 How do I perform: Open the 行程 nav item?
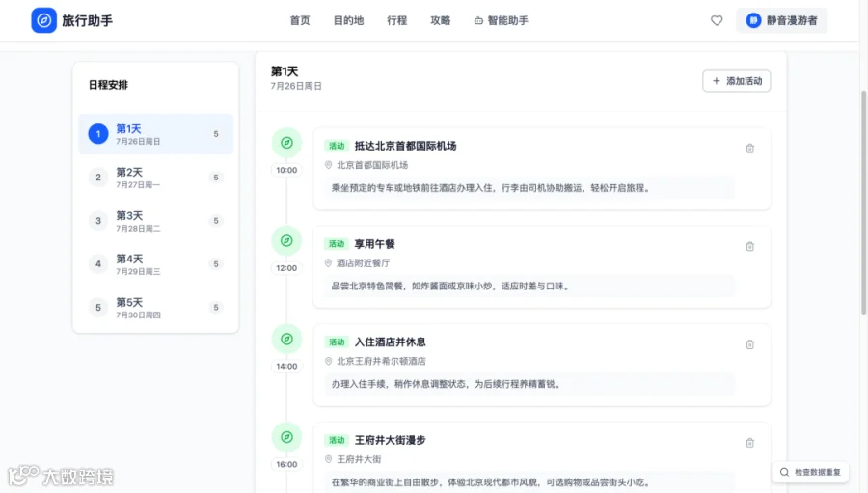point(397,20)
